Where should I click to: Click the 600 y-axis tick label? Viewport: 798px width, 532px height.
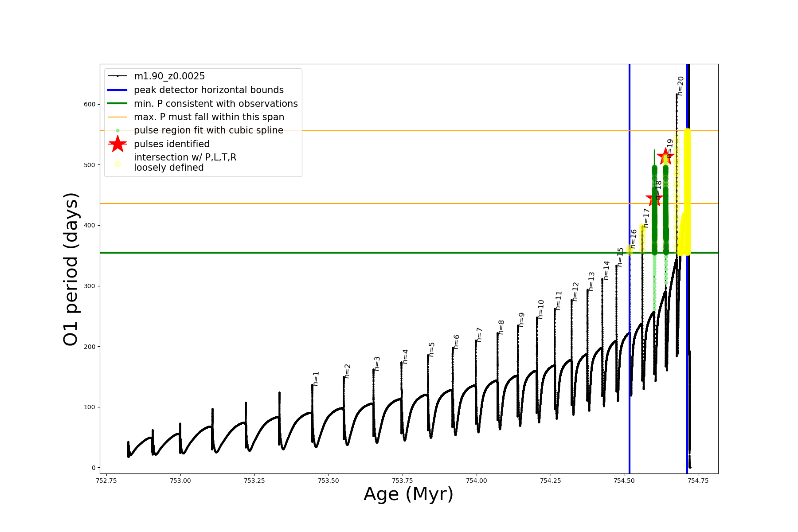pos(90,105)
